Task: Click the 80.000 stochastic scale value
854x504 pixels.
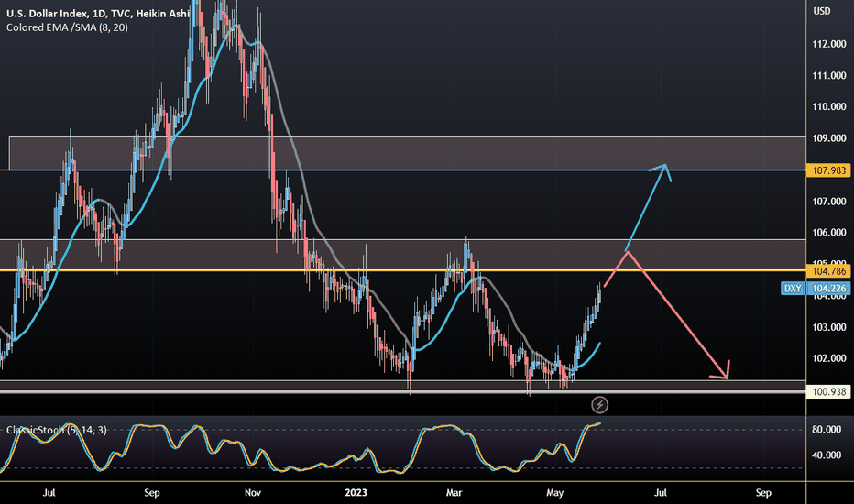Action: click(827, 430)
